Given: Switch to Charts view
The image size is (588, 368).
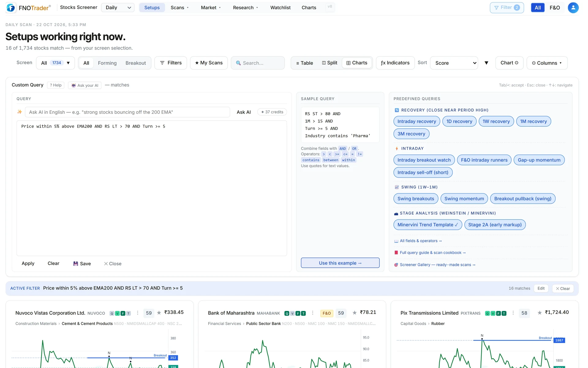Looking at the screenshot, I should (356, 63).
